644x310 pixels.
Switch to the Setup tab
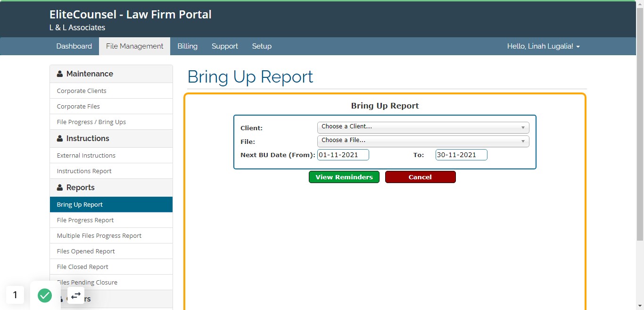262,46
